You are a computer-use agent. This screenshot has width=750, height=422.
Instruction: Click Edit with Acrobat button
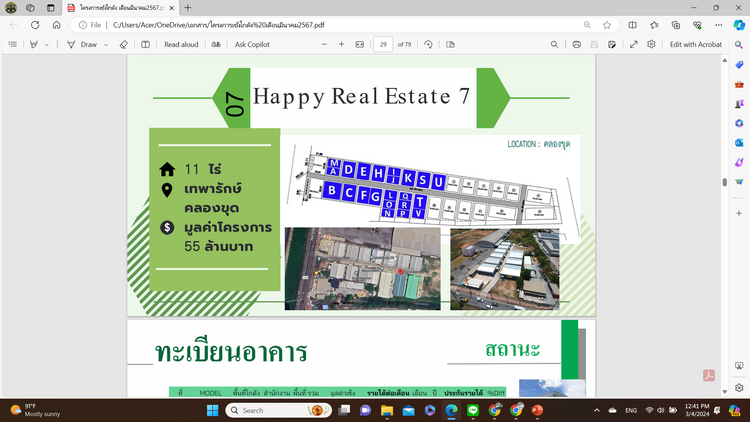(x=695, y=44)
